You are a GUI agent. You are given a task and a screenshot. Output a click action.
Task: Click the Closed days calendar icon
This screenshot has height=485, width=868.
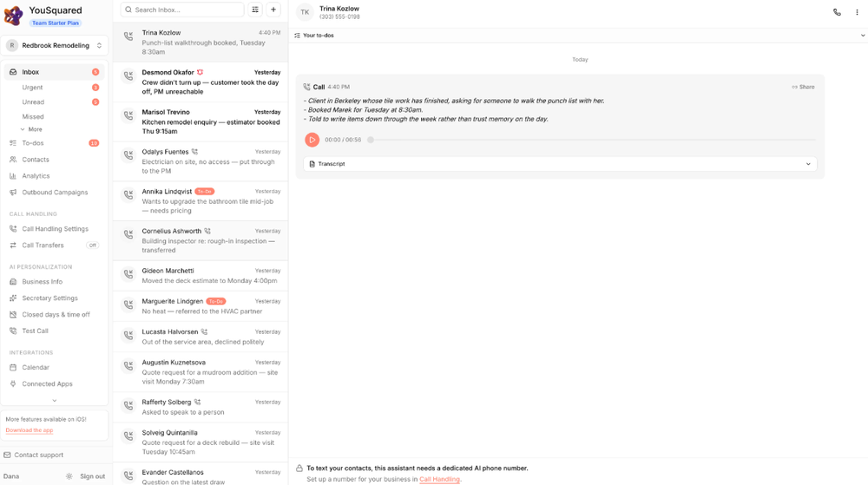coord(13,315)
